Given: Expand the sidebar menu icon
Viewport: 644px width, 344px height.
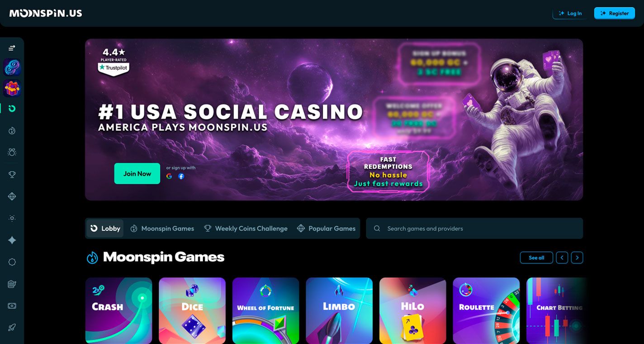Looking at the screenshot, I should (x=12, y=48).
